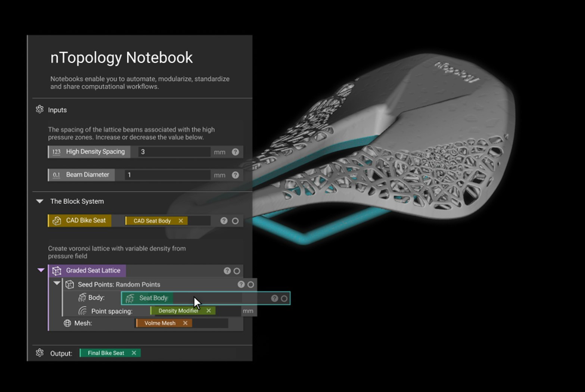This screenshot has width=585, height=392.
Task: Remove the CAD Seat Body reference
Action: click(180, 221)
